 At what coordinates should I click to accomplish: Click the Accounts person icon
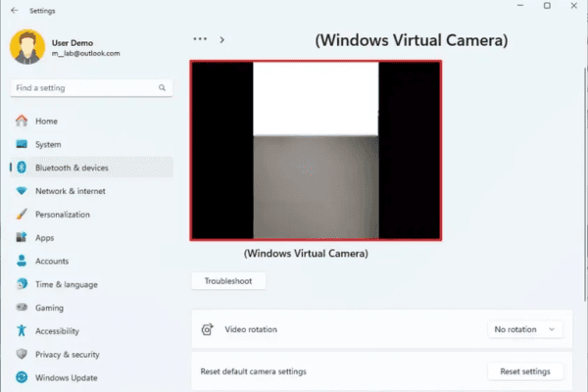point(22,261)
